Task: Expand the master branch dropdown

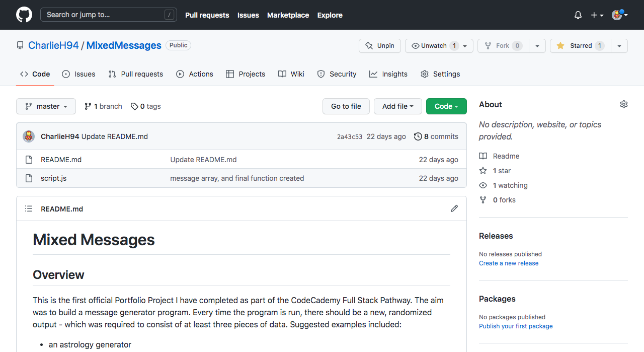Action: click(x=46, y=106)
